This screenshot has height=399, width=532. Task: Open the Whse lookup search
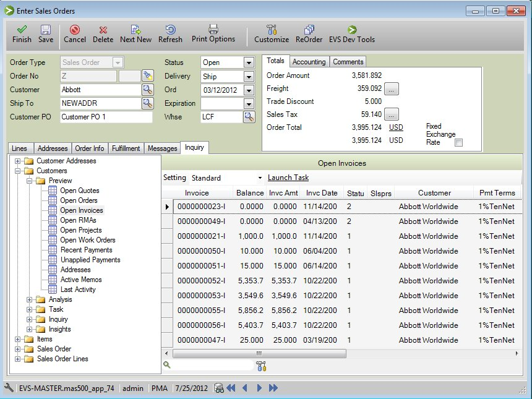click(x=249, y=117)
